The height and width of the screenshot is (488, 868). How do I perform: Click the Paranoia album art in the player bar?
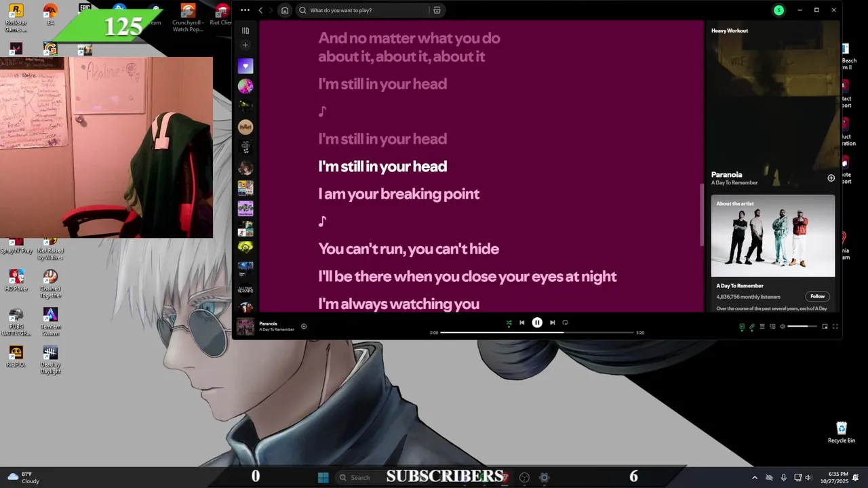point(245,326)
